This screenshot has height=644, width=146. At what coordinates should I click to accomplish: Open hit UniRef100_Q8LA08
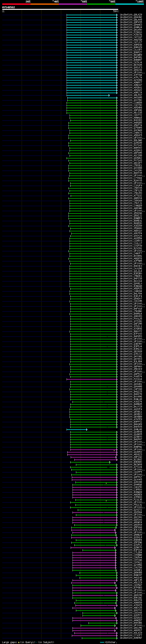131,20
